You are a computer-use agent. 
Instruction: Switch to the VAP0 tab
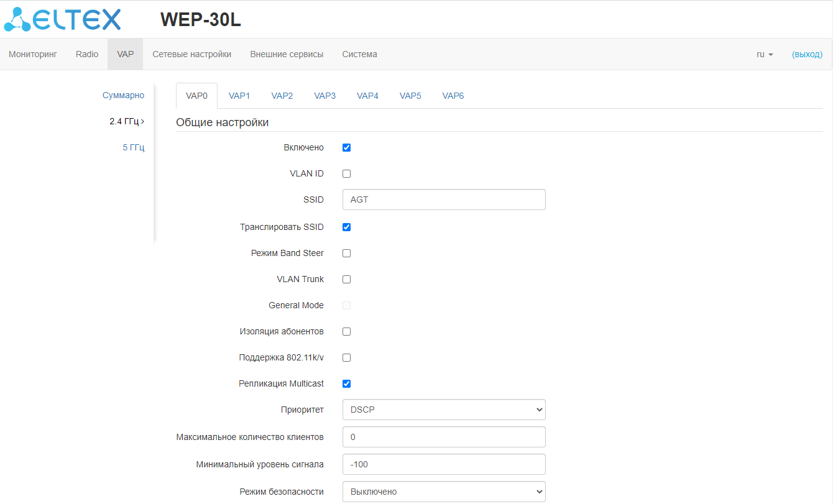pos(196,96)
